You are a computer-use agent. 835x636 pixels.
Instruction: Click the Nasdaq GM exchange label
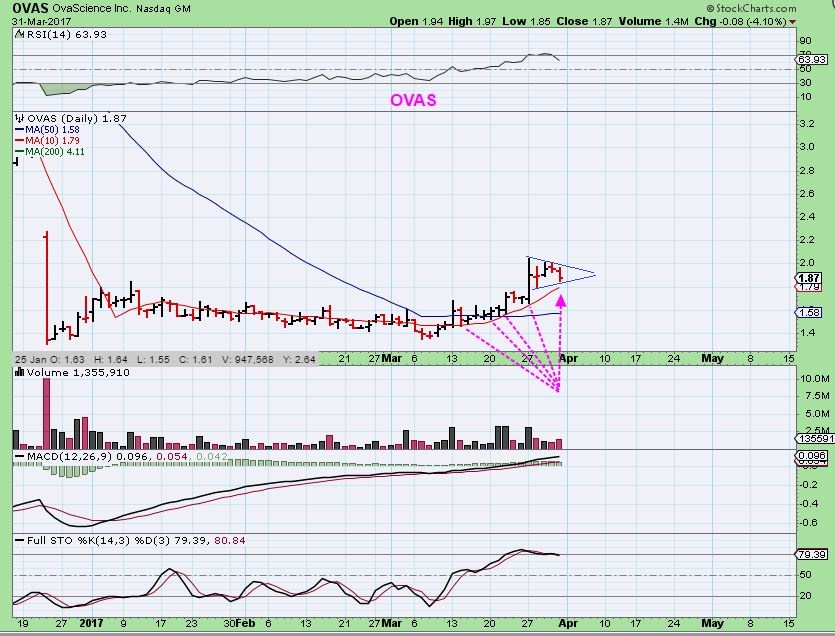(x=163, y=9)
